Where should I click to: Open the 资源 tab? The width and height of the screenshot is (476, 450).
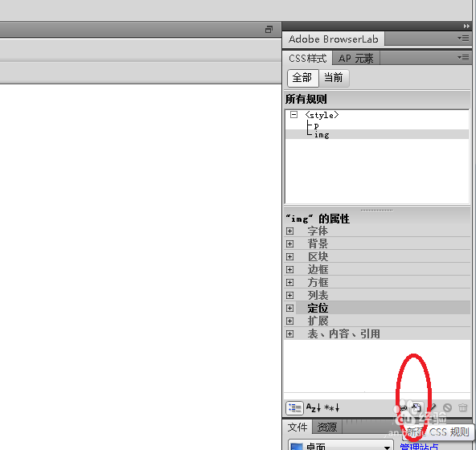[327, 427]
